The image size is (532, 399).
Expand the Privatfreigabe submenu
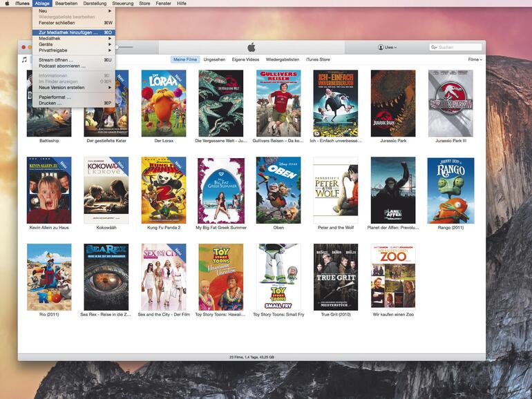point(74,50)
